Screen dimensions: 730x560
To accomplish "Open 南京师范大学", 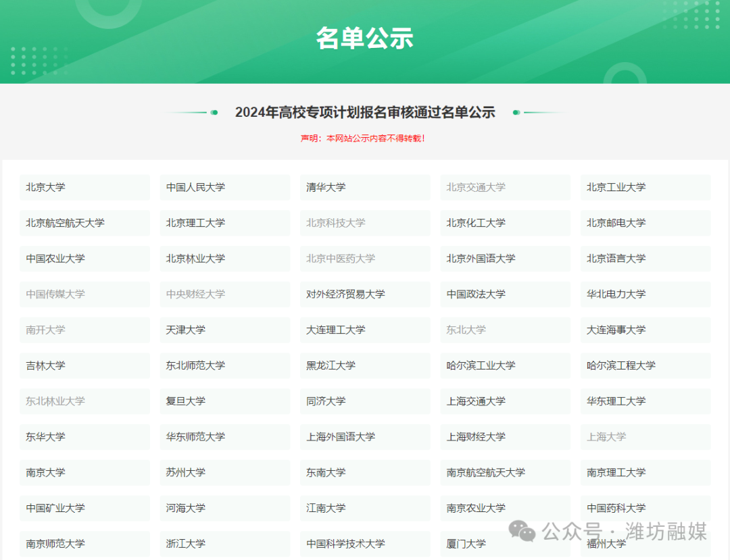I will [x=84, y=544].
